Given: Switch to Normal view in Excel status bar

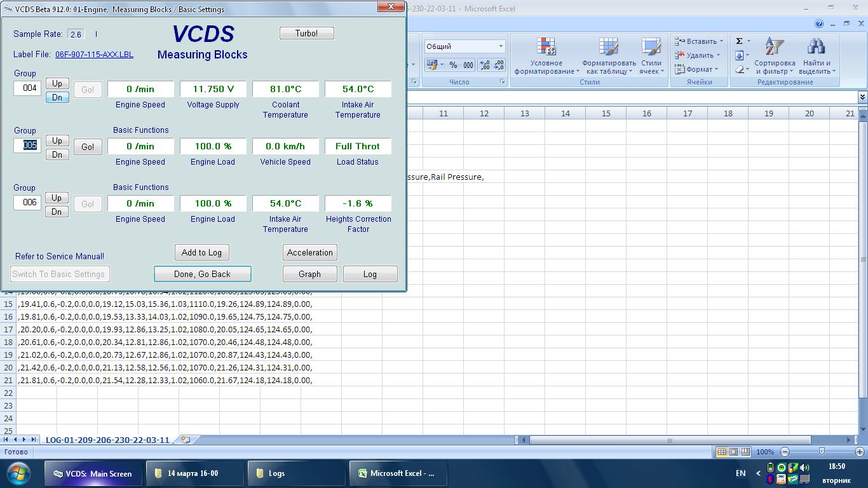Looking at the screenshot, I should click(x=722, y=452).
